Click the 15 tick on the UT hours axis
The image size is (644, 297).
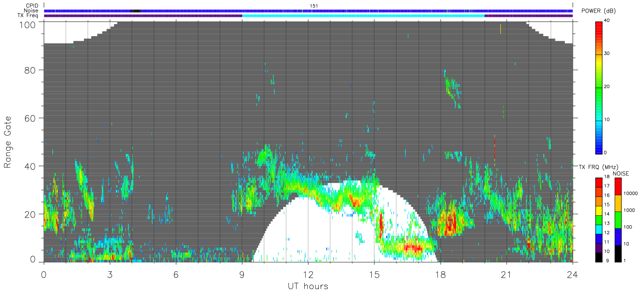point(374,274)
